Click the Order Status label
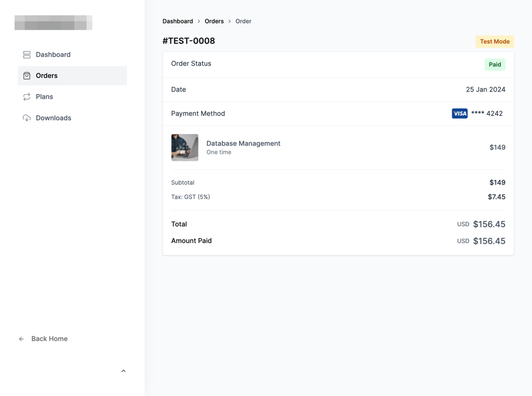532x396 pixels. [191, 63]
